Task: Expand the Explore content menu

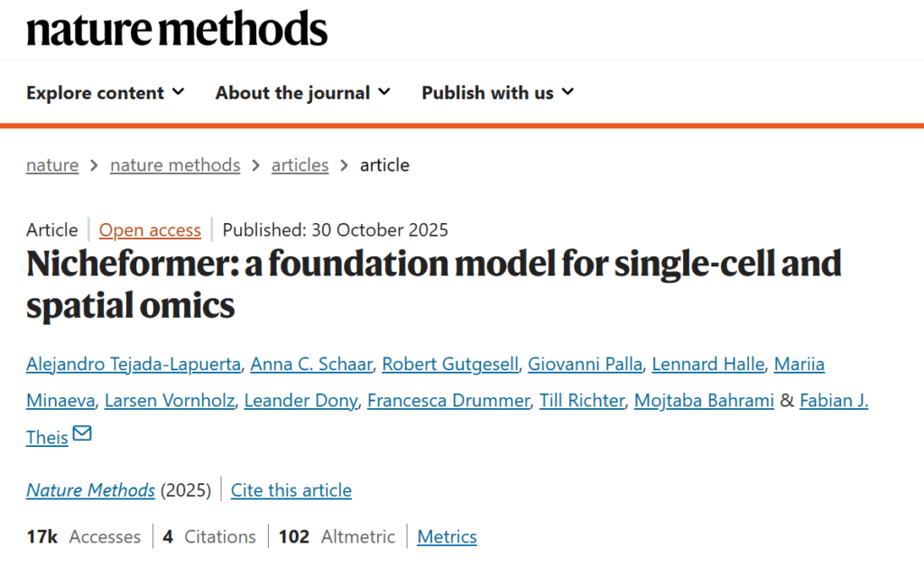Action: point(105,92)
